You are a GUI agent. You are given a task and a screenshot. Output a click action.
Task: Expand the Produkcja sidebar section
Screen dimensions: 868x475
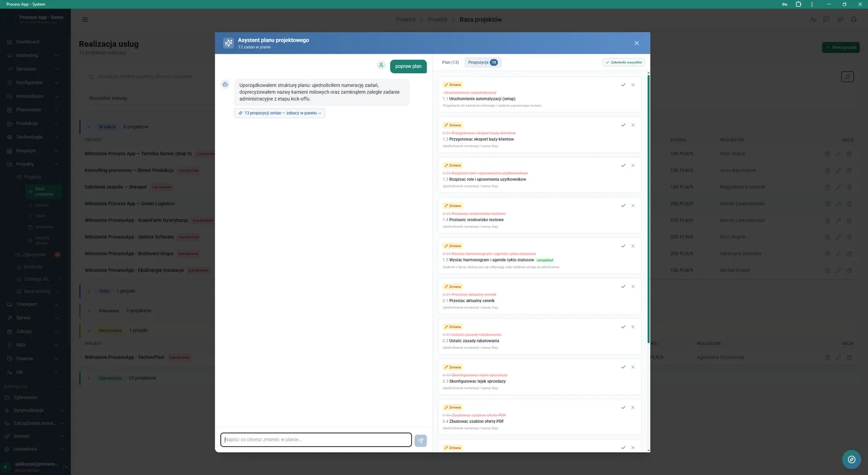click(33, 123)
